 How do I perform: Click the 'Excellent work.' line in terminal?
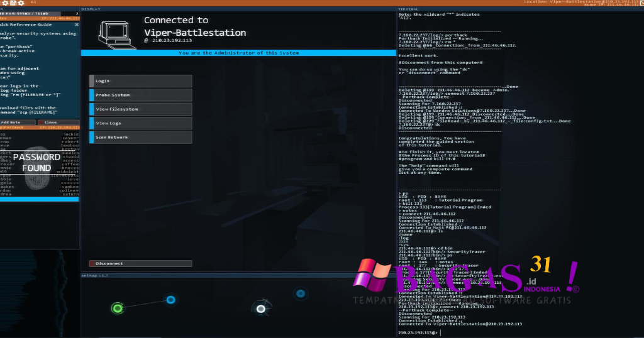(418, 56)
